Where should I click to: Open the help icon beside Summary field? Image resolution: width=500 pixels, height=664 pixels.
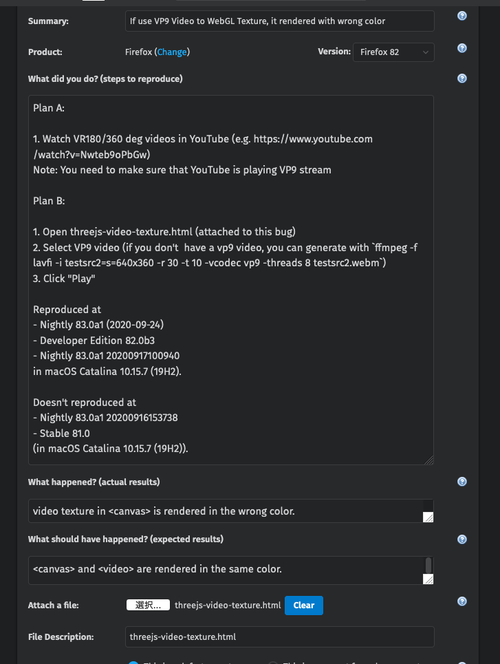coord(462,16)
